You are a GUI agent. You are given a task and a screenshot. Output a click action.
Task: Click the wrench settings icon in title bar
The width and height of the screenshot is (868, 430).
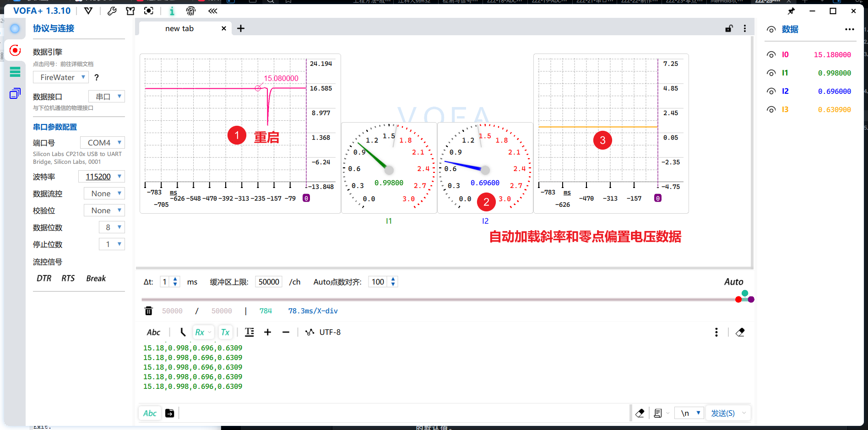click(x=112, y=11)
